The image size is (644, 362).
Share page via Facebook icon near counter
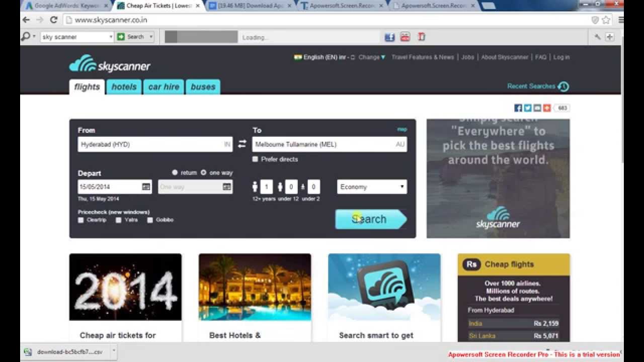click(x=518, y=108)
